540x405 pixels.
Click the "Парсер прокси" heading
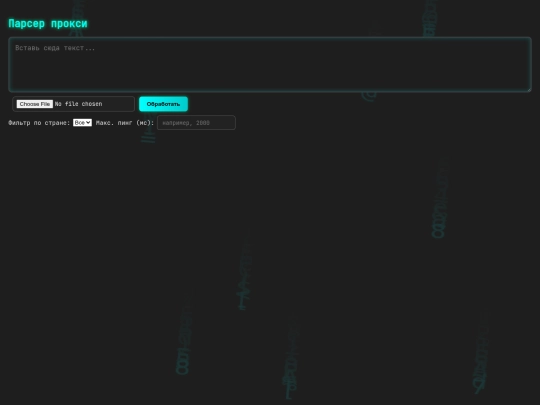coord(48,23)
